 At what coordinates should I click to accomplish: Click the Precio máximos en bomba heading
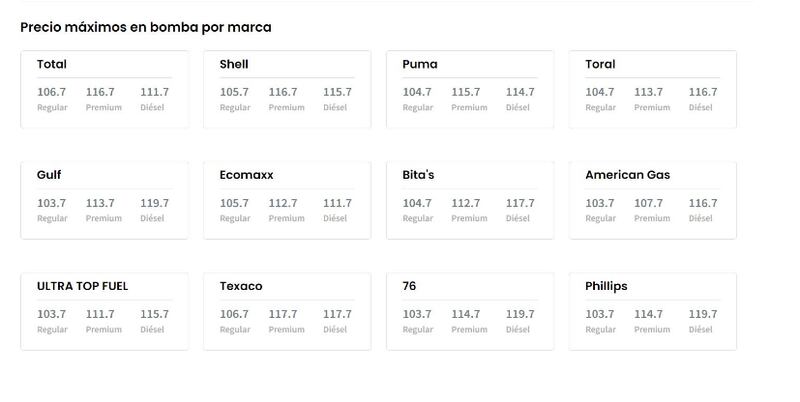point(145,28)
